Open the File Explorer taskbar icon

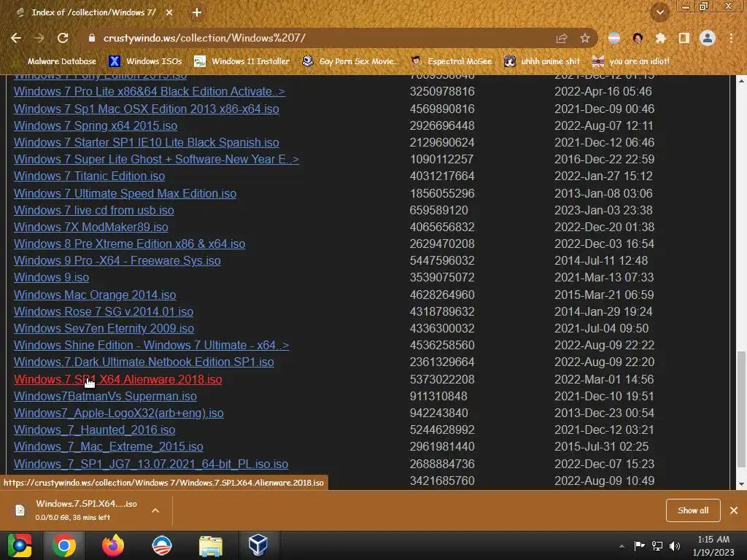coord(211,545)
